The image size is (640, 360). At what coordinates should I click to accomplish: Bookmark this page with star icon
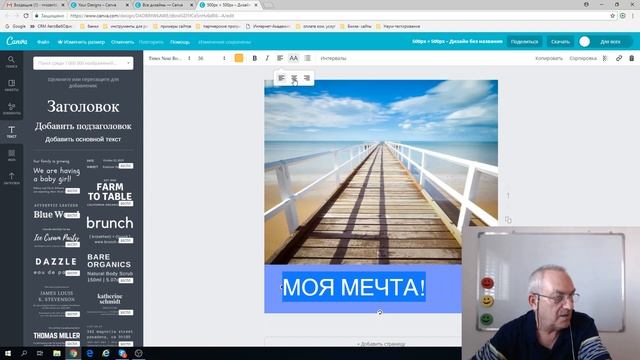pos(613,16)
